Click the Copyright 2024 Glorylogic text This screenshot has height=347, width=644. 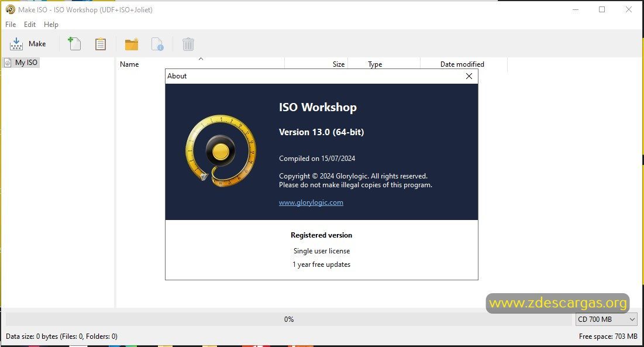pos(353,176)
